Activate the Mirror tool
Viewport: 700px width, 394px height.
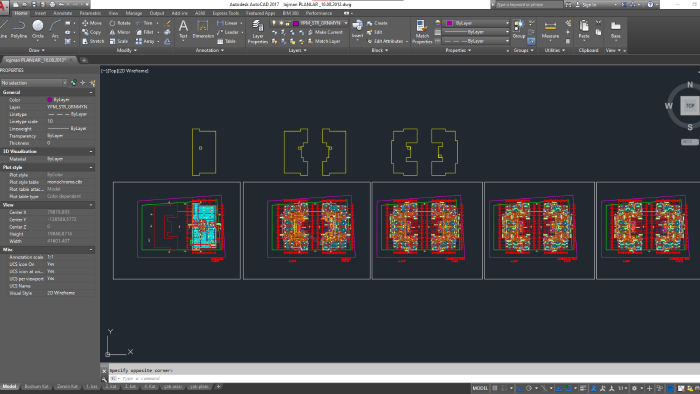(120, 32)
